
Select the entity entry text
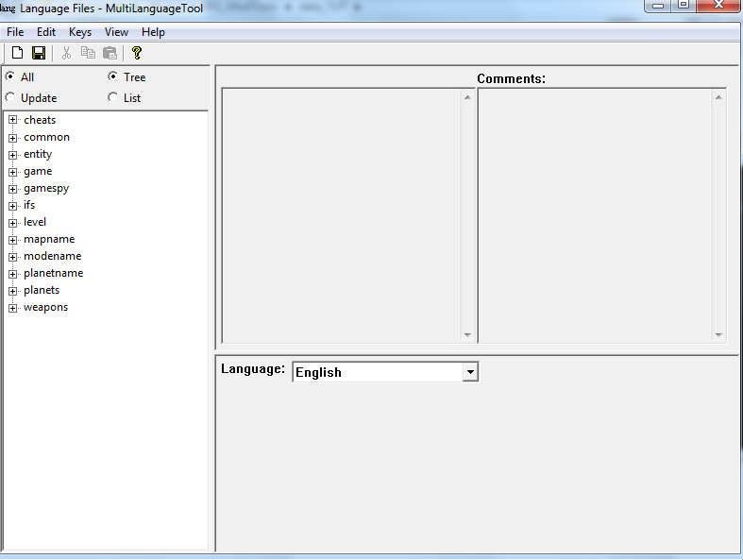pyautogui.click(x=38, y=154)
